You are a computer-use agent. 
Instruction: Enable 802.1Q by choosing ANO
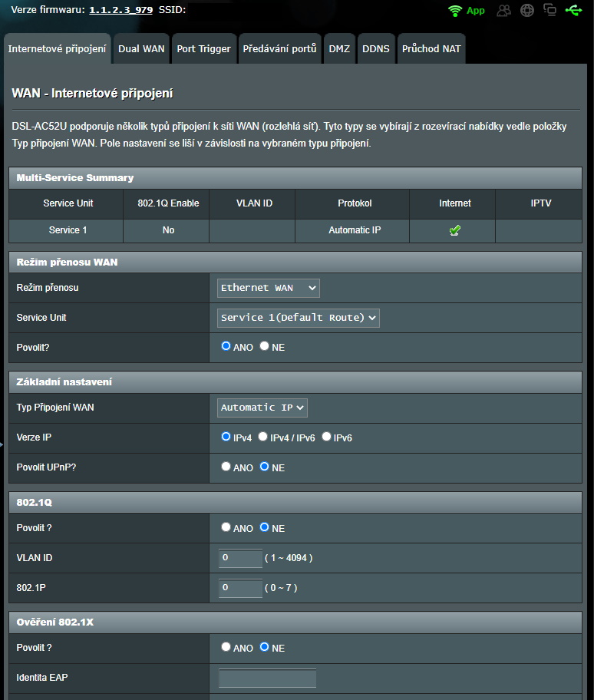(226, 527)
